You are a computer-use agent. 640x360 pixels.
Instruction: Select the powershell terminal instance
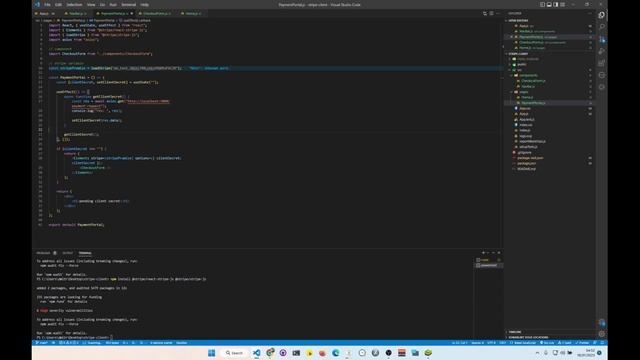pos(489,266)
